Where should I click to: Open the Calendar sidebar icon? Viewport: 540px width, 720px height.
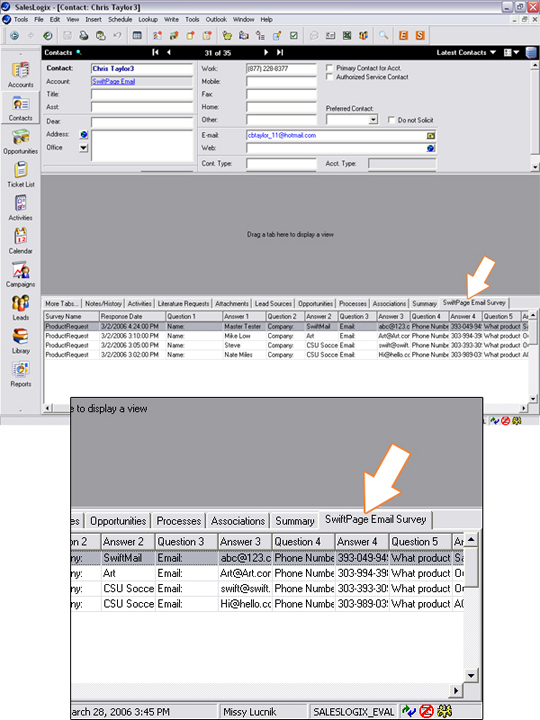(x=21, y=241)
